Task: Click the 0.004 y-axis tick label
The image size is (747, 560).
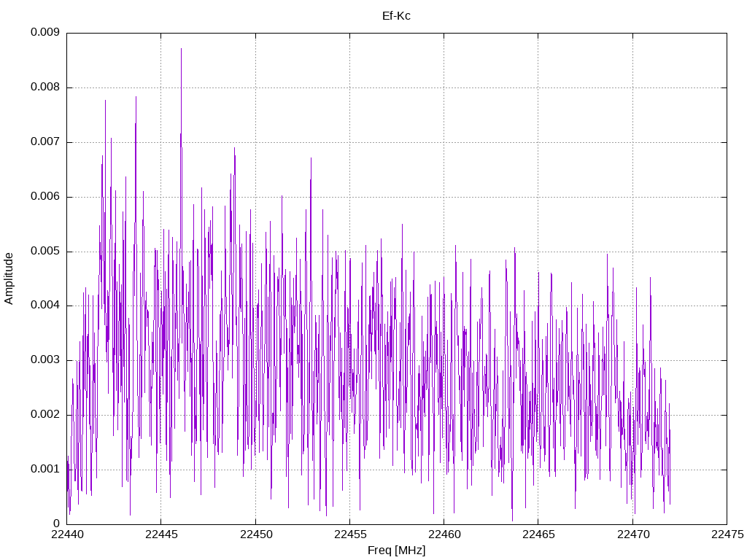Action: click(x=44, y=306)
